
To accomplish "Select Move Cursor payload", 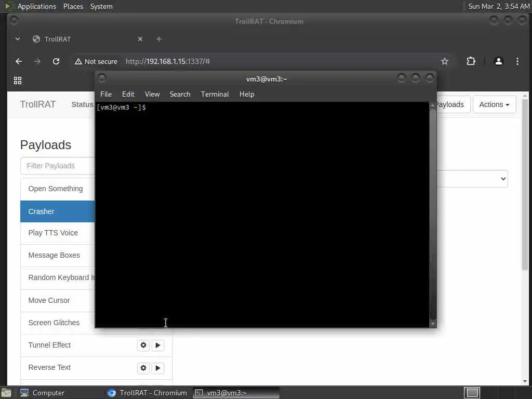I will pos(58,301).
